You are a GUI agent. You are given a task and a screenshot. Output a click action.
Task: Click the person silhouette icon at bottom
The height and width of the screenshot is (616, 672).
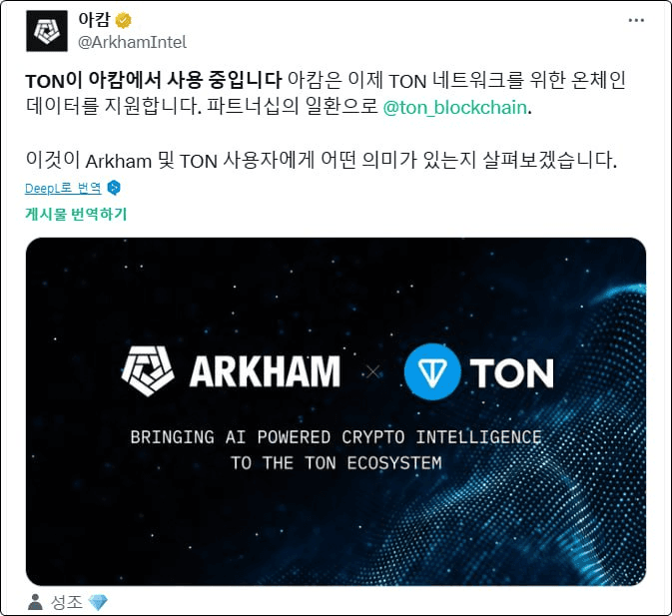pyautogui.click(x=35, y=602)
